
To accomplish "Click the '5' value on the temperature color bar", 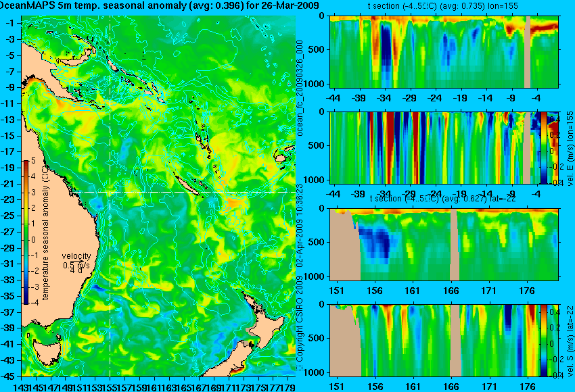I will click(33, 160).
